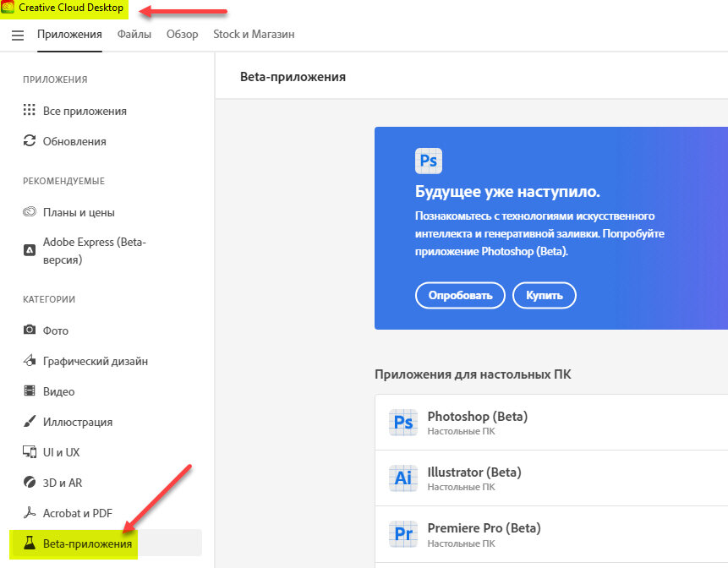Select the Acrobat и PDF category
Screen dimensions: 728x568
click(x=78, y=513)
